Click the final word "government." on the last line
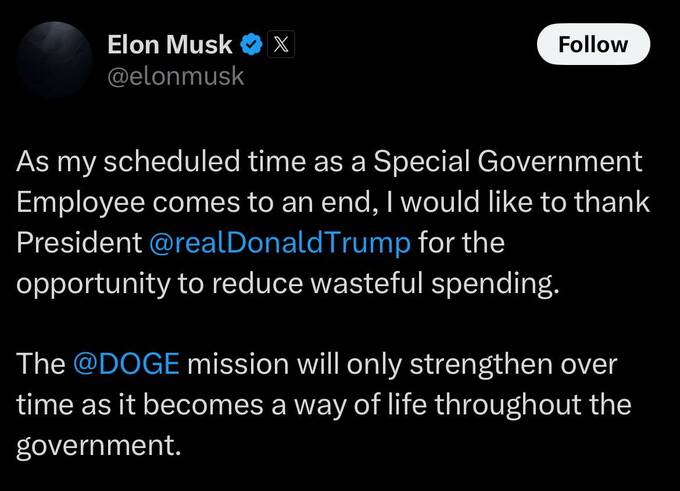680x491 pixels. [x=99, y=443]
